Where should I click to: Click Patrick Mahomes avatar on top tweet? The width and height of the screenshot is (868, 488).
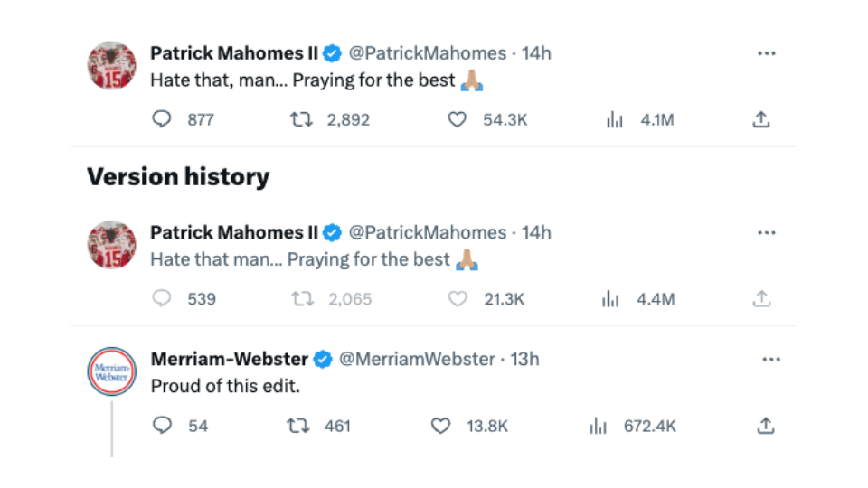[112, 65]
